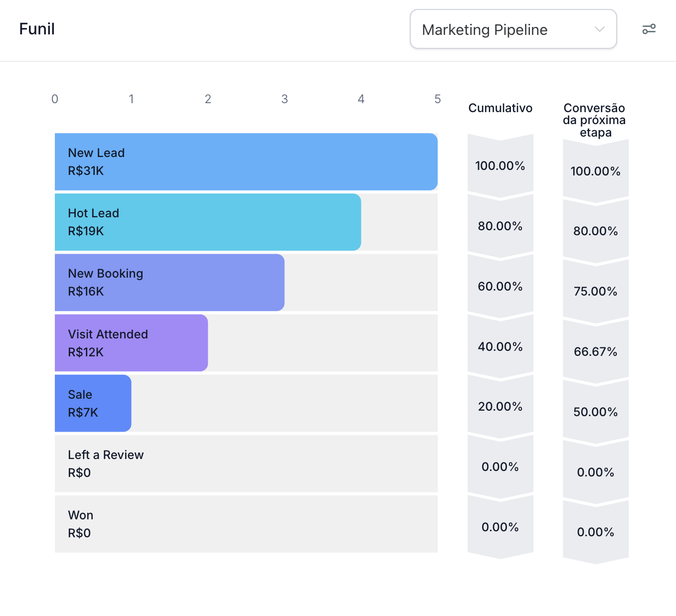Click the dropdown chevron arrow
The image size is (676, 616).
pos(600,29)
